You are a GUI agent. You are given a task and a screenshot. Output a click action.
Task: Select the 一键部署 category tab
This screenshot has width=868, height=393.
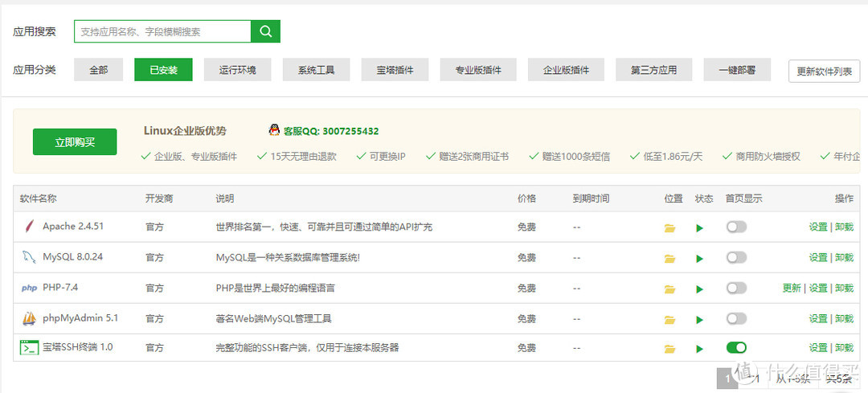737,70
